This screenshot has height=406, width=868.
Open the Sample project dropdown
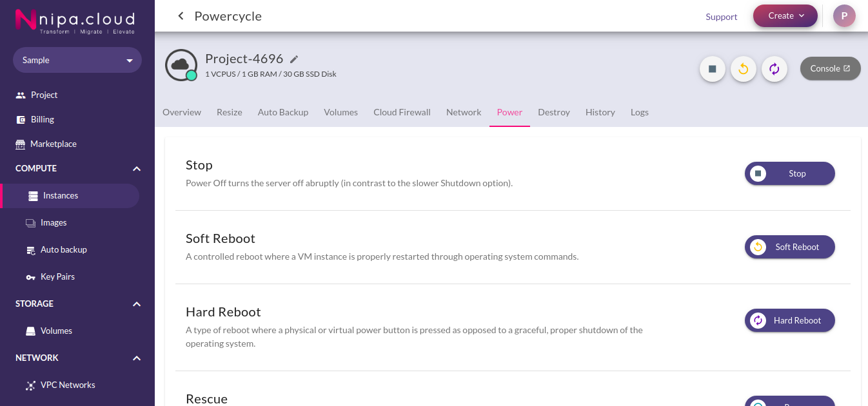[x=77, y=60]
